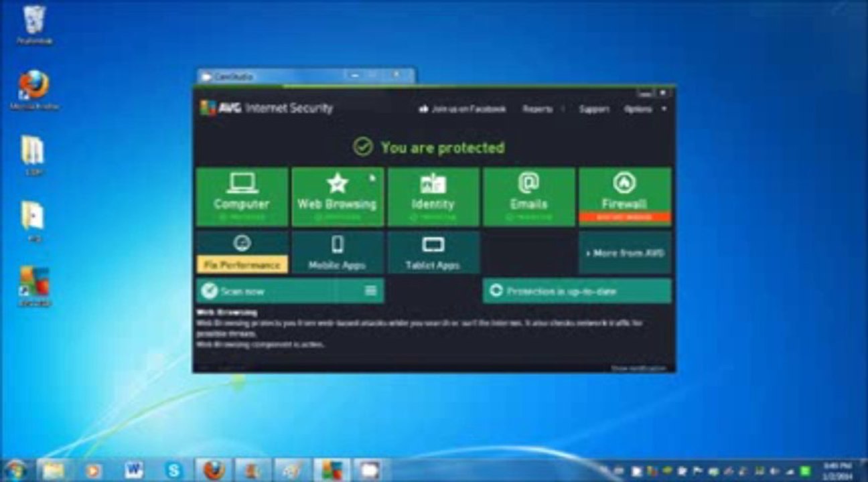Open the Computer protection tile
Screen dimensions: 868x482
coord(242,197)
